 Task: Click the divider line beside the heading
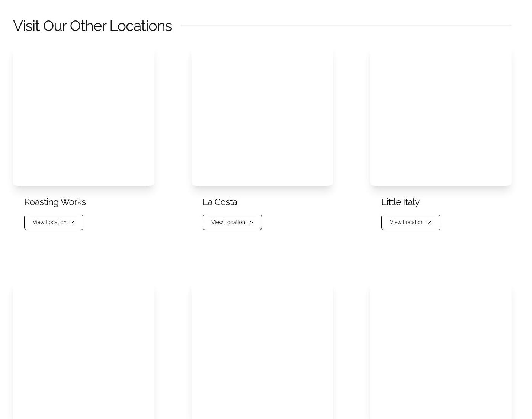point(346,25)
